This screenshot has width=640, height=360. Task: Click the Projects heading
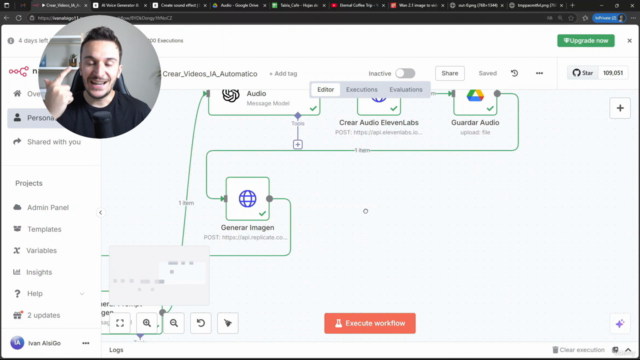click(x=29, y=183)
